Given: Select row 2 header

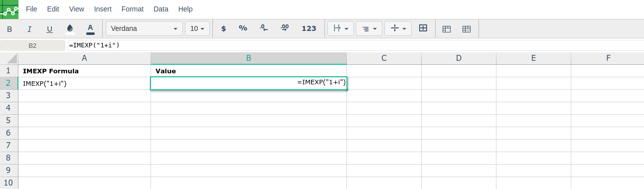Looking at the screenshot, I should (9, 83).
